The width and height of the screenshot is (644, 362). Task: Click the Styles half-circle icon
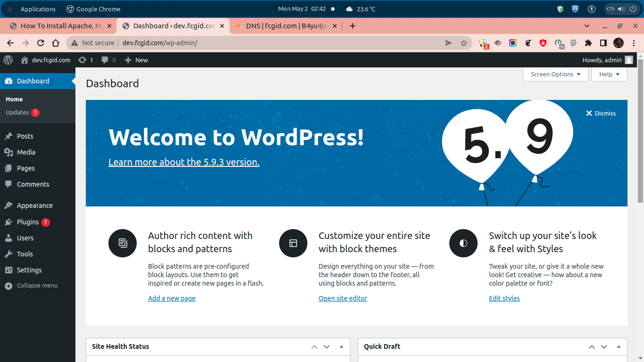463,243
